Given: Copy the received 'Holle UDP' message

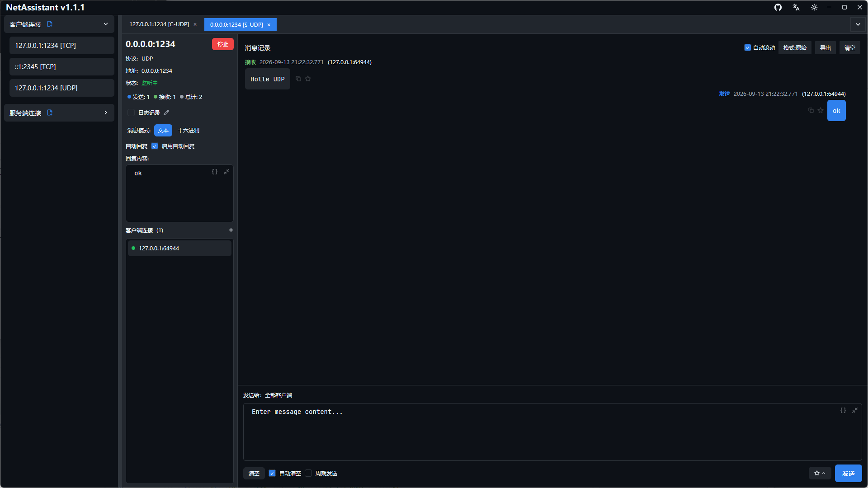Looking at the screenshot, I should point(298,79).
